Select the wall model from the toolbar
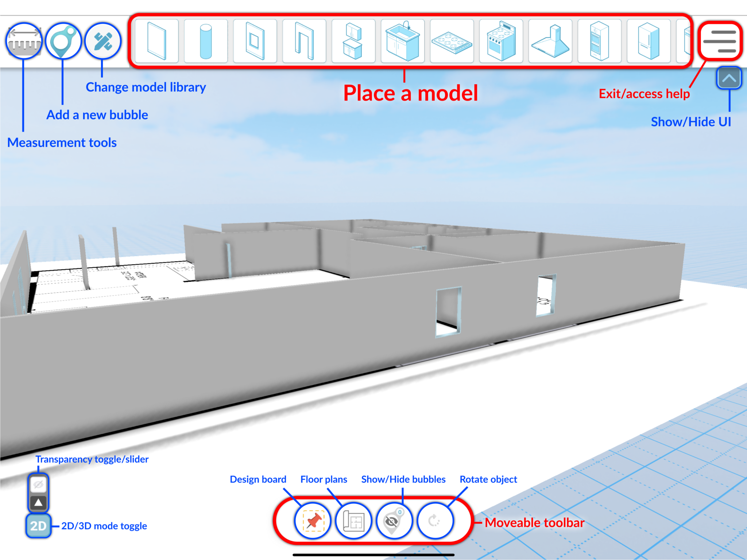 click(156, 41)
